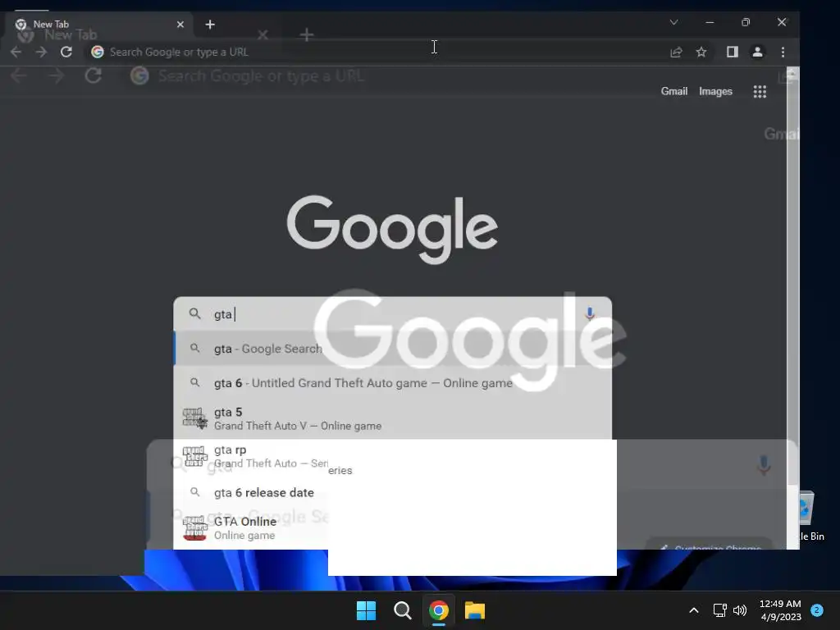Click the GTA Online suggestion thumbnail
This screenshot has height=630, width=840.
click(194, 528)
